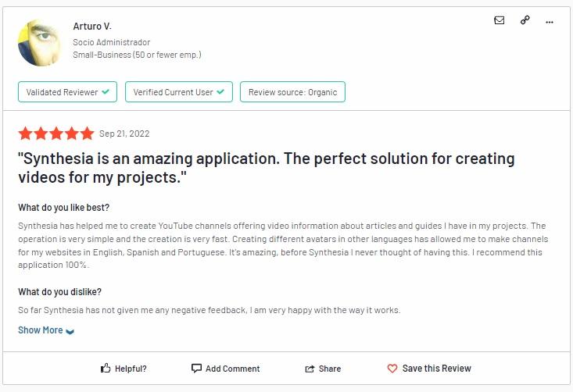Click the Add Comment label
The width and height of the screenshot is (573, 392).
click(x=232, y=369)
